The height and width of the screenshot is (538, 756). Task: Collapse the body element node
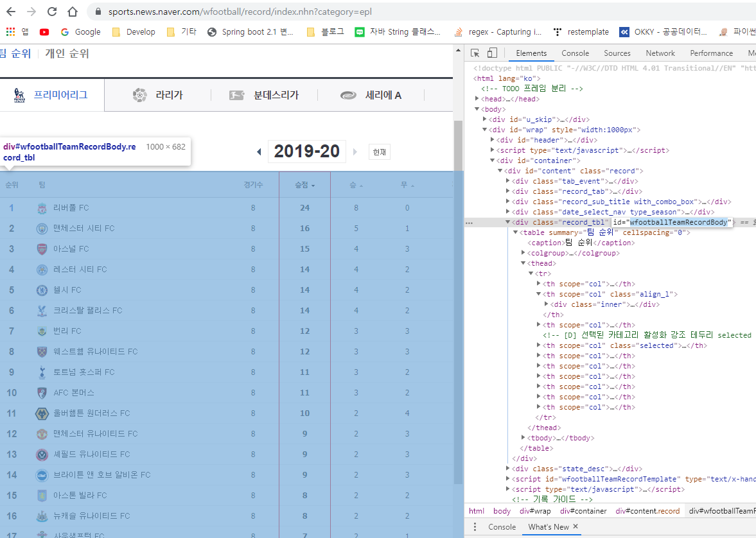(x=477, y=109)
